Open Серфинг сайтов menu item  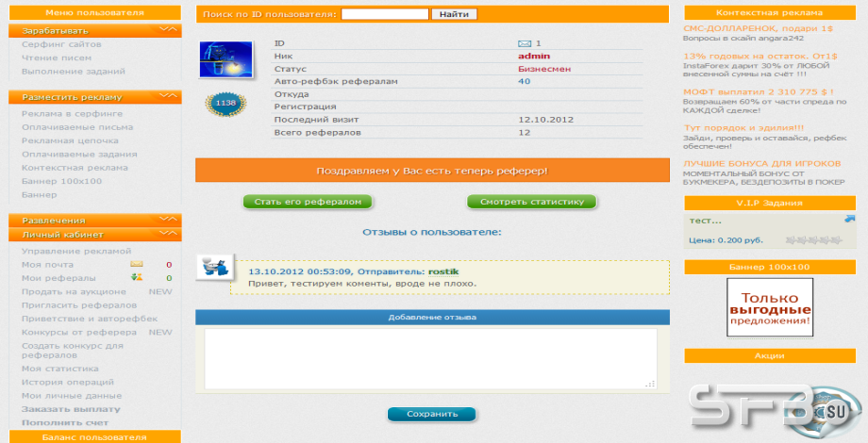click(61, 44)
